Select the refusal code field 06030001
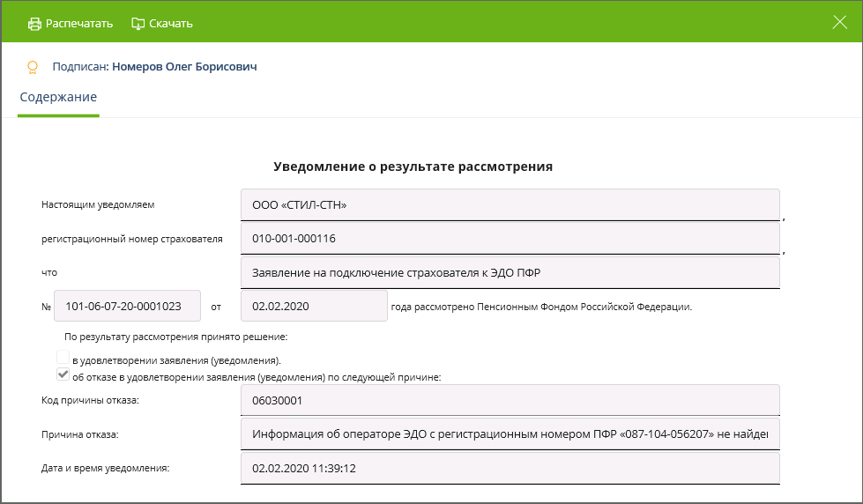Image resolution: width=863 pixels, height=504 pixels. [510, 401]
